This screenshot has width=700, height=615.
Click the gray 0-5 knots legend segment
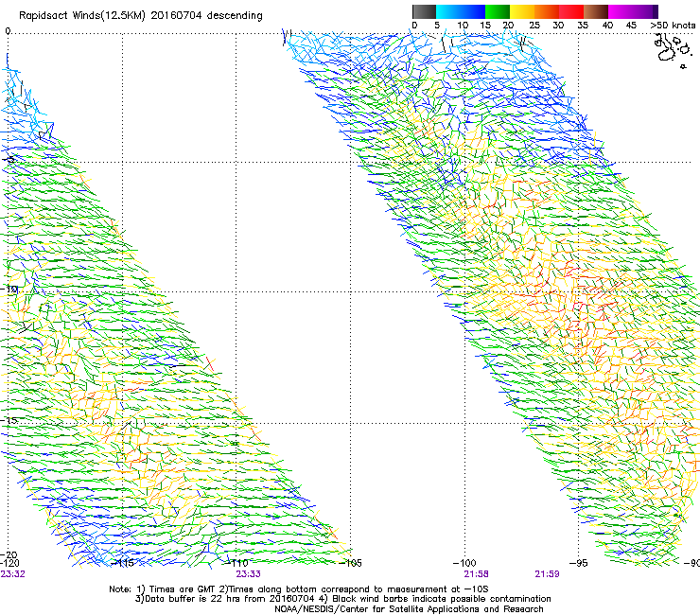tap(424, 11)
